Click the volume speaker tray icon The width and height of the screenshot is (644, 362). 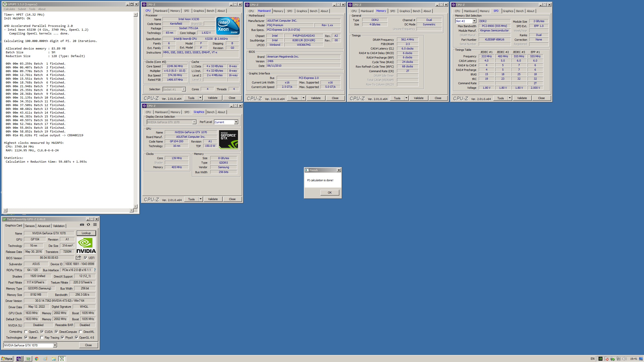point(625,359)
